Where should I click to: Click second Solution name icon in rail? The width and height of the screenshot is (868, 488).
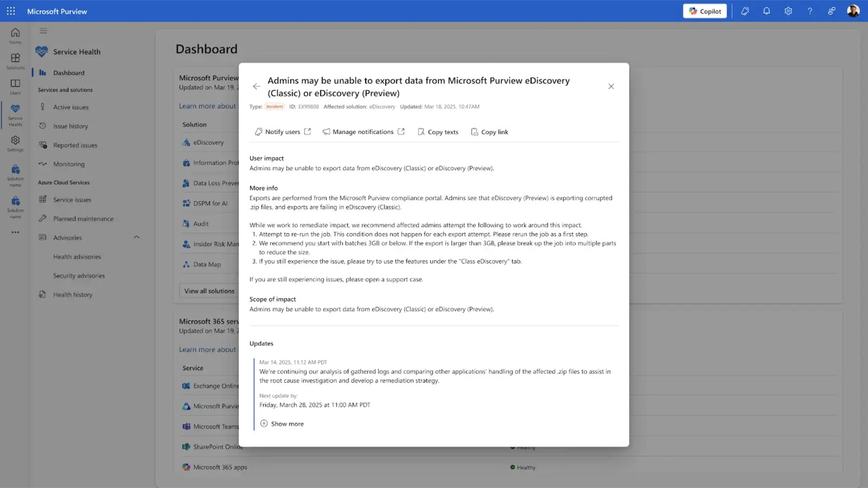tap(15, 208)
